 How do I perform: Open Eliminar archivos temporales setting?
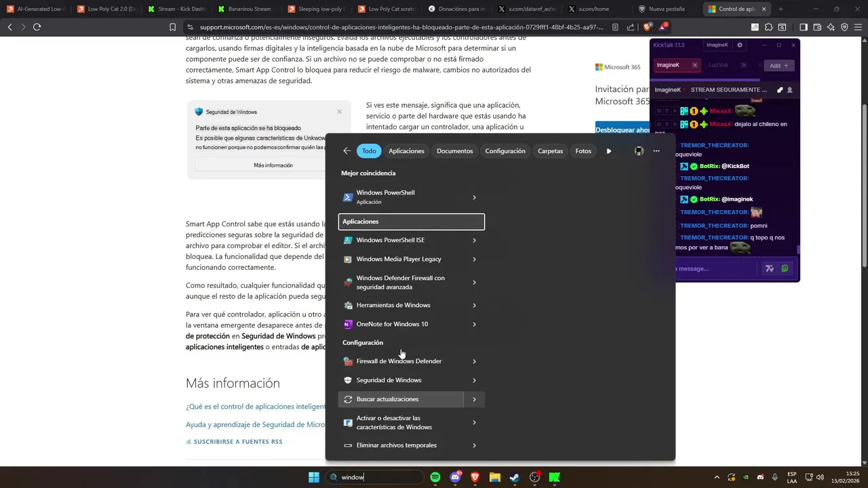pos(401,445)
